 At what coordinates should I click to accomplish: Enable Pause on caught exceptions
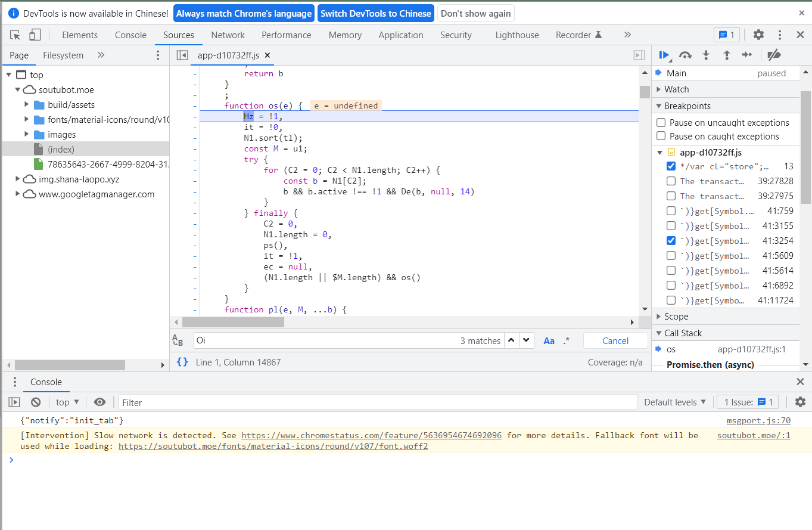pos(661,136)
